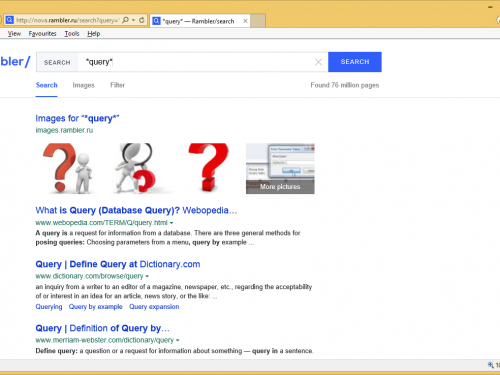Click the www.merriam-webster.com/dictionary/query URL

[x=105, y=340]
